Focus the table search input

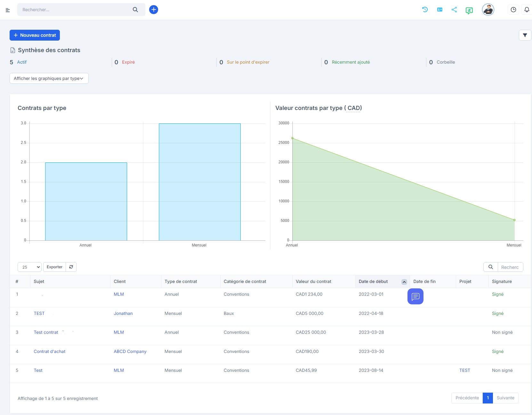pyautogui.click(x=510, y=267)
